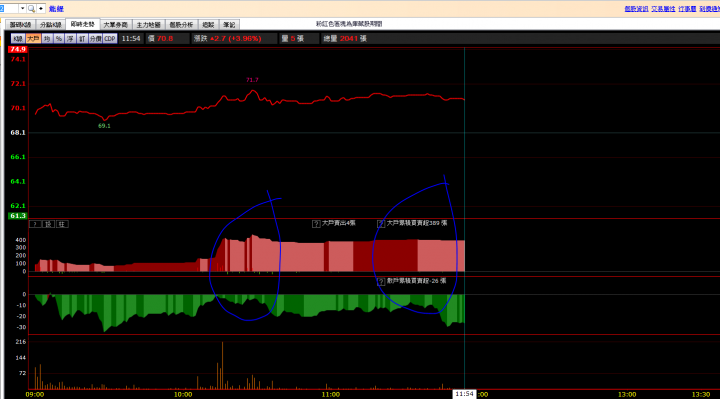Click help icon beside 大戶賣出4張 label

(x=316, y=224)
